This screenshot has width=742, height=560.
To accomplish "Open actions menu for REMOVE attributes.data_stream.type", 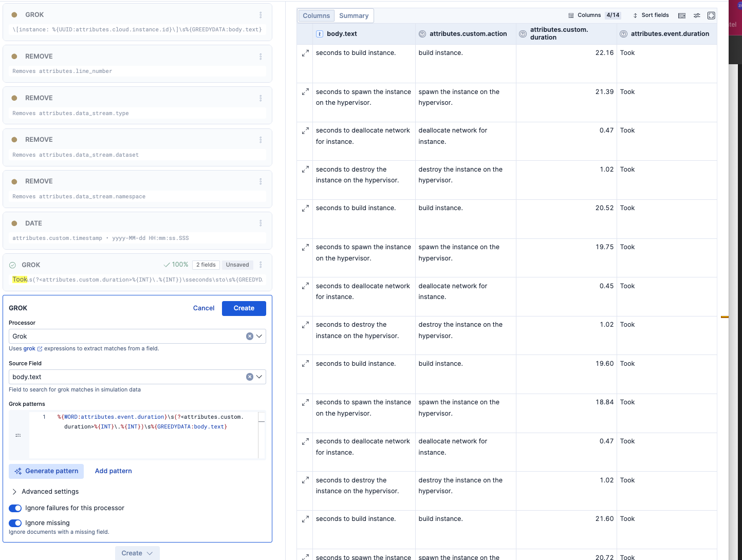I will [x=261, y=98].
